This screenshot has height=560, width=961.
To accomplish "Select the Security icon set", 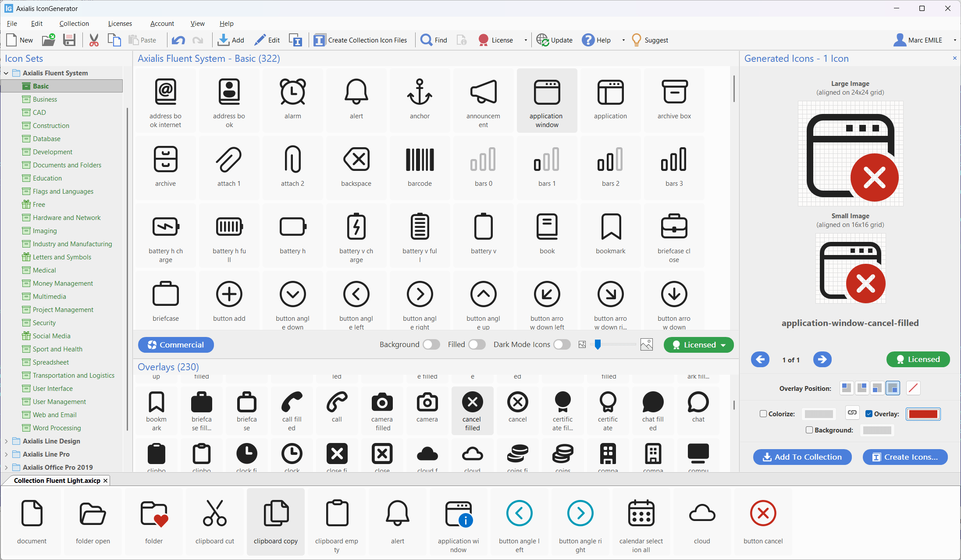I will tap(44, 323).
